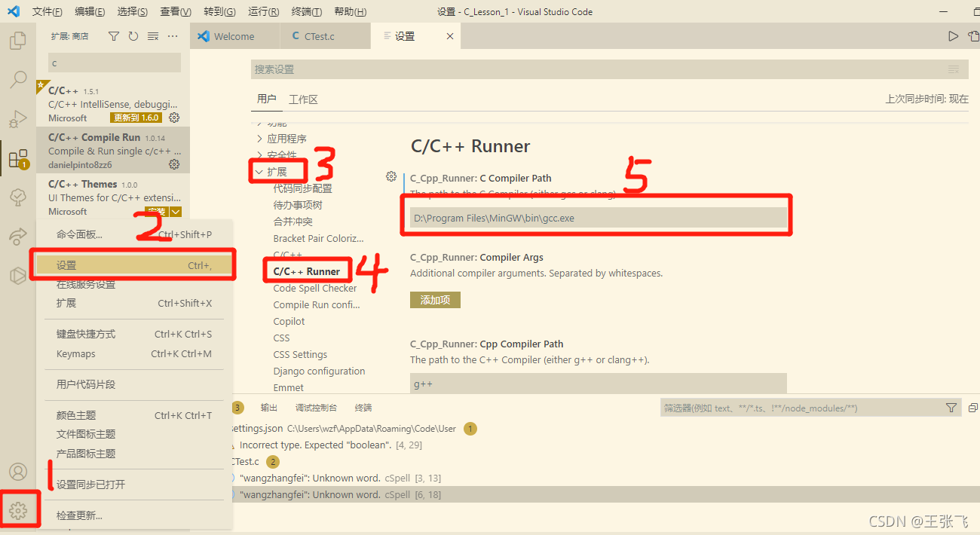Screen dimensions: 980x535
Task: Open the Search view in activity bar
Action: 18,79
